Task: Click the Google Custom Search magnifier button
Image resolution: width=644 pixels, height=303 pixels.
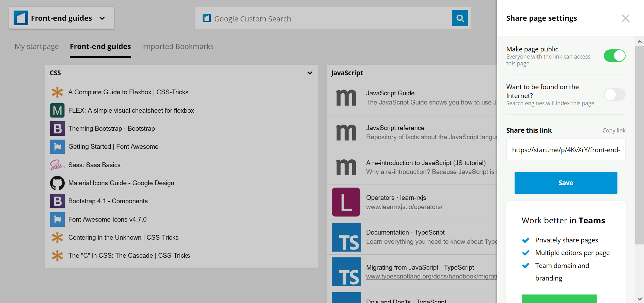Action: pos(460,18)
